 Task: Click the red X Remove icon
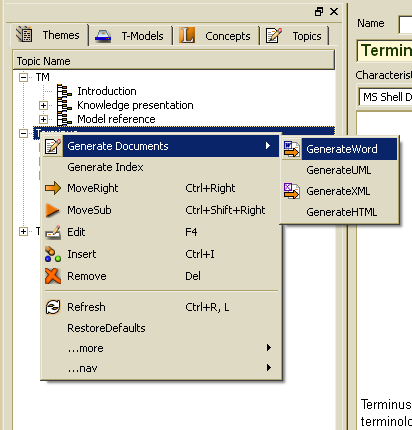coord(53,276)
